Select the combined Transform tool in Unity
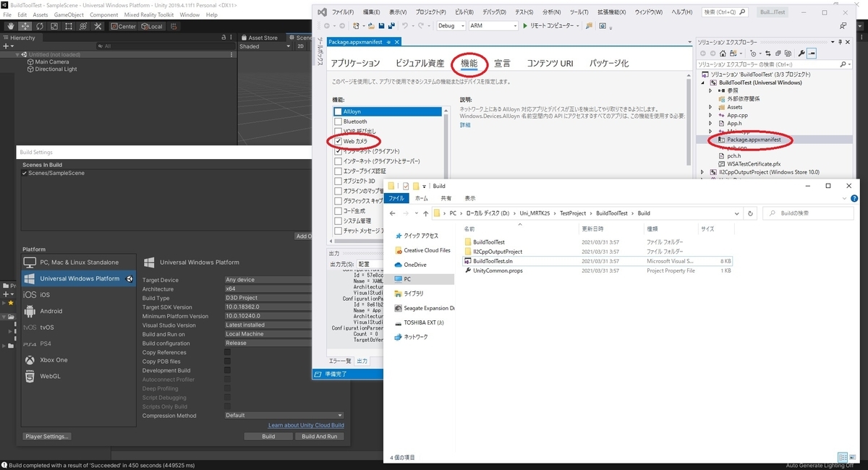 tap(82, 26)
